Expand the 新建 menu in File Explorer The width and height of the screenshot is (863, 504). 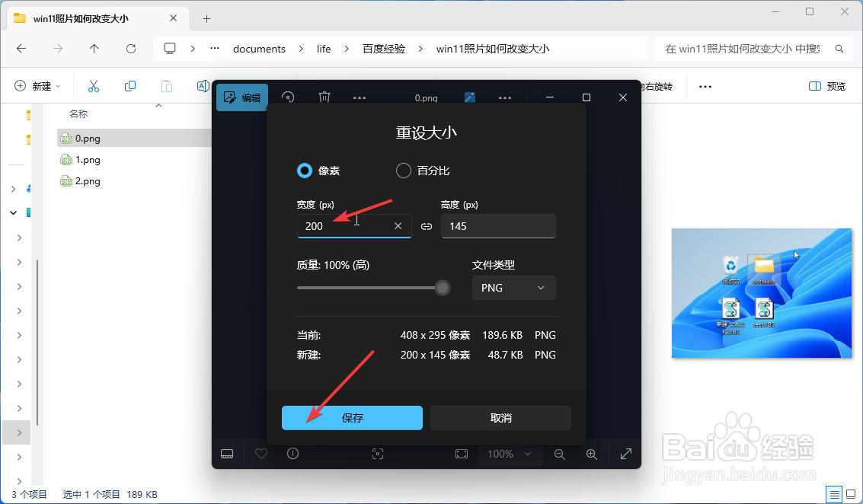[x=36, y=85]
